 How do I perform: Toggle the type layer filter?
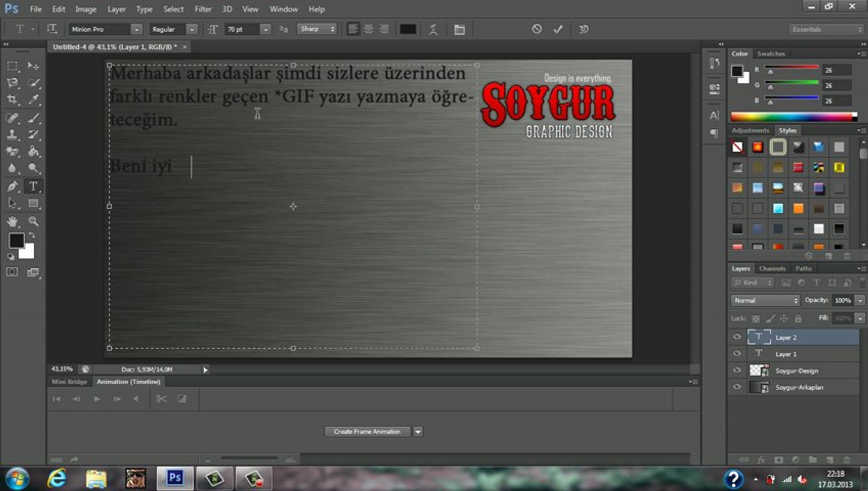[817, 283]
